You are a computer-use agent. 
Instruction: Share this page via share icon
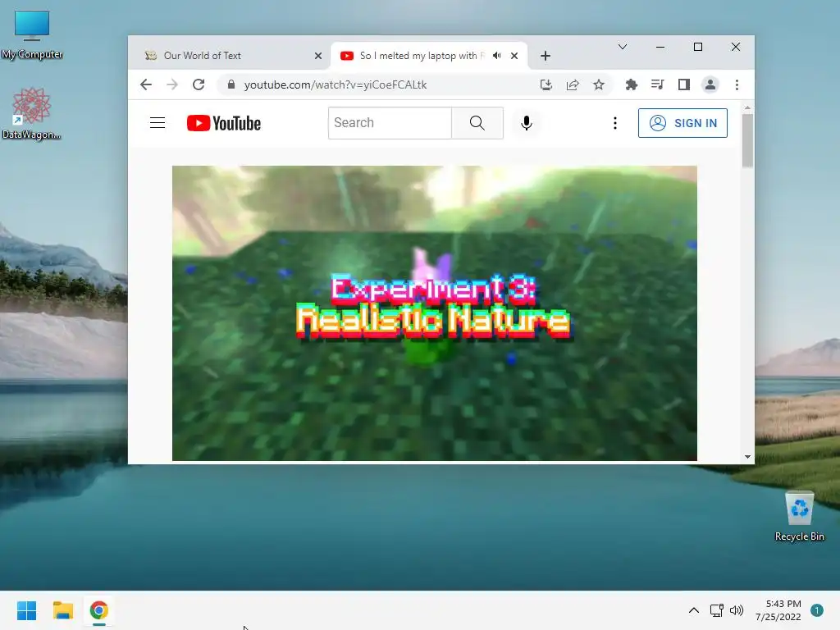pyautogui.click(x=572, y=84)
